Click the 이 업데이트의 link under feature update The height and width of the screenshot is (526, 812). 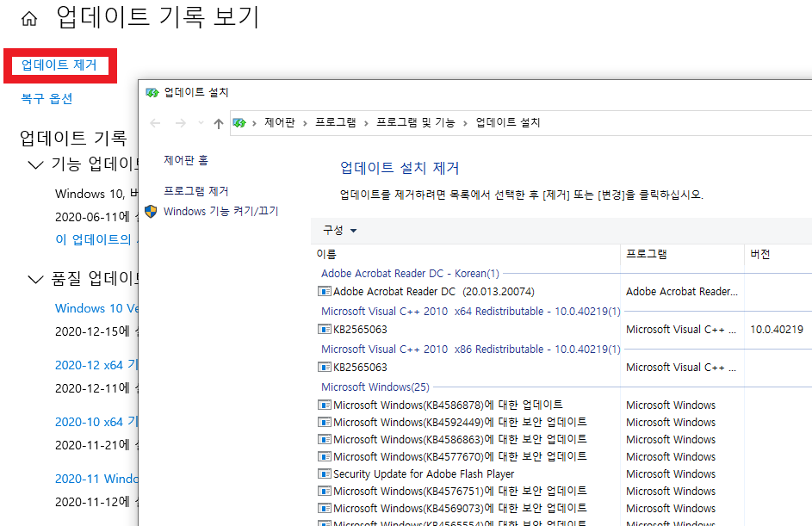click(x=96, y=239)
